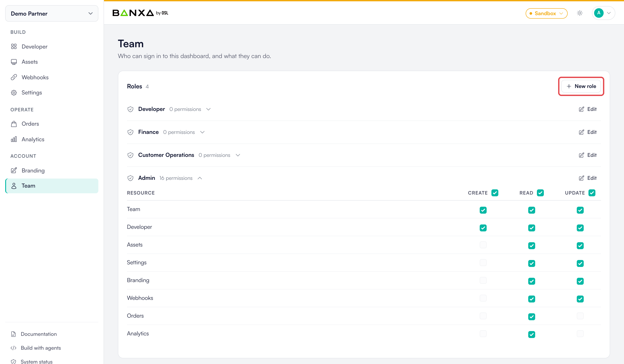The width and height of the screenshot is (624, 364).
Task: Click the Settings gear icon in sidebar
Action: point(14,93)
